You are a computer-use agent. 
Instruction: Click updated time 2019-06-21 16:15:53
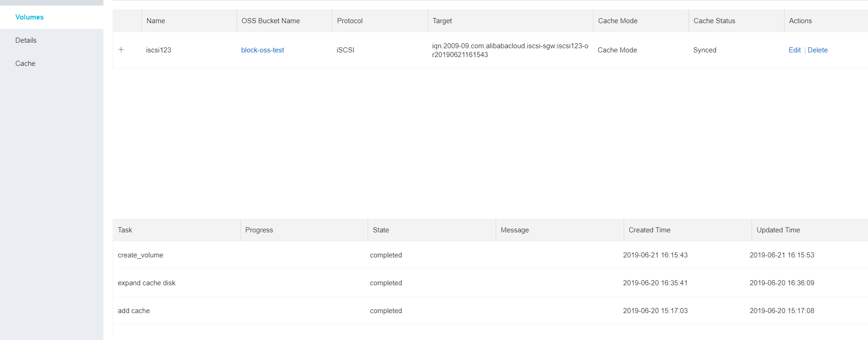pyautogui.click(x=782, y=255)
